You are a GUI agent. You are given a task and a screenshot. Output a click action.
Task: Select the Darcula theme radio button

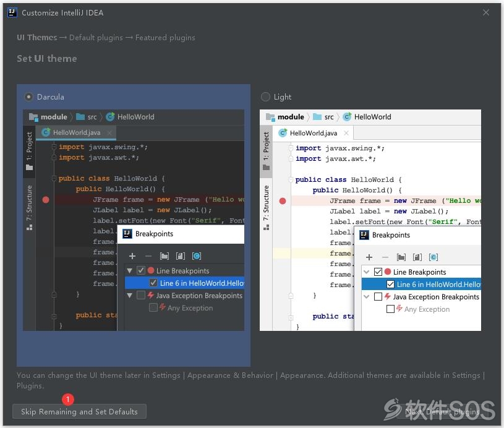[x=28, y=96]
